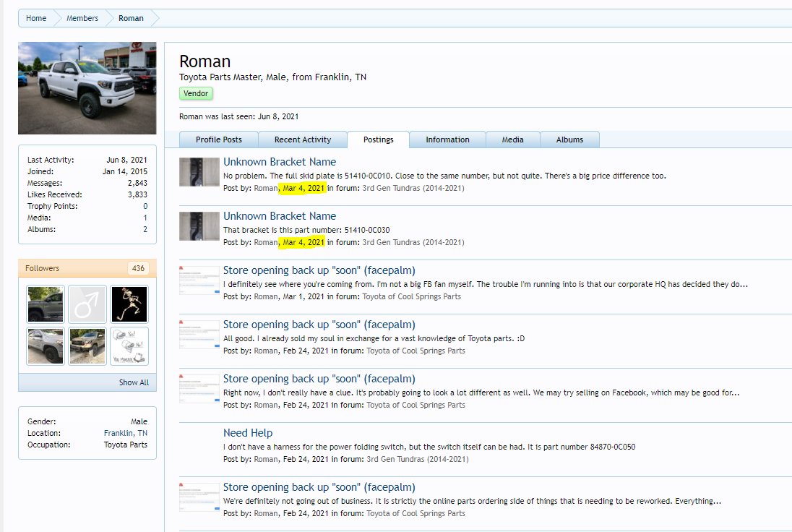Open first Unknown Bracket Name post about skid plate
Image resolution: width=792 pixels, height=532 pixels.
[x=280, y=162]
